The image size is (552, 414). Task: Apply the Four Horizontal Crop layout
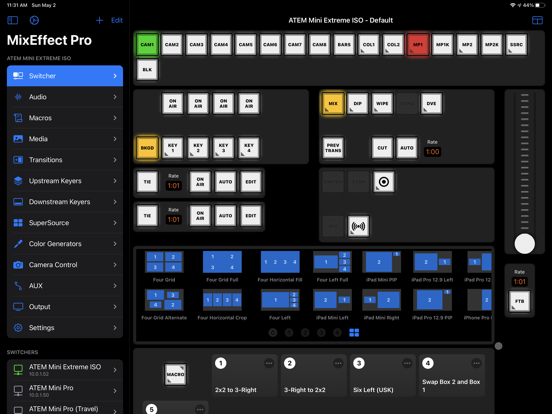(x=222, y=300)
